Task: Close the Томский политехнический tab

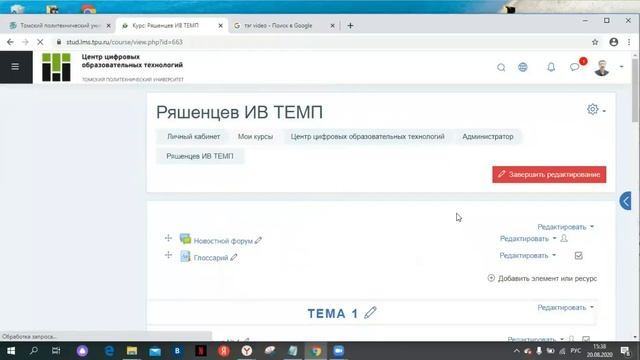Action: click(x=109, y=25)
